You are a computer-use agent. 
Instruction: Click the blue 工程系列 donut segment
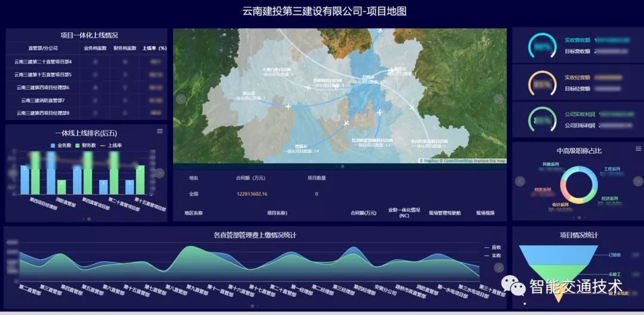(x=590, y=177)
